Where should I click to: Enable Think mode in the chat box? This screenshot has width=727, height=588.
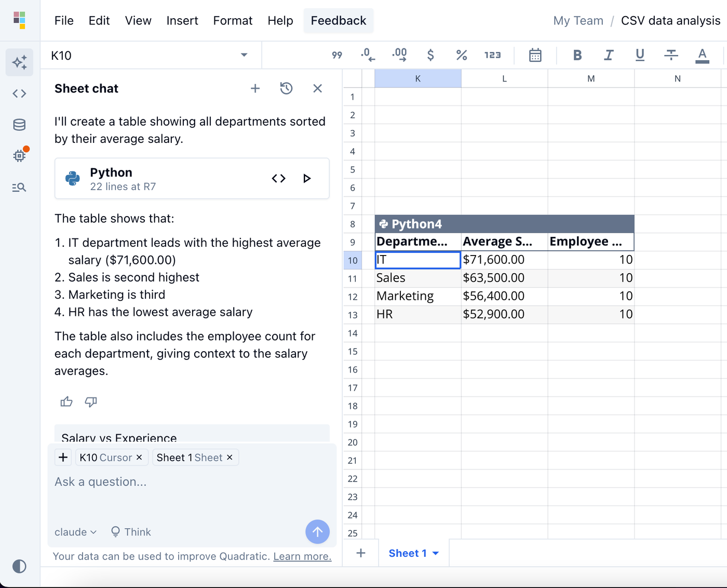(130, 531)
